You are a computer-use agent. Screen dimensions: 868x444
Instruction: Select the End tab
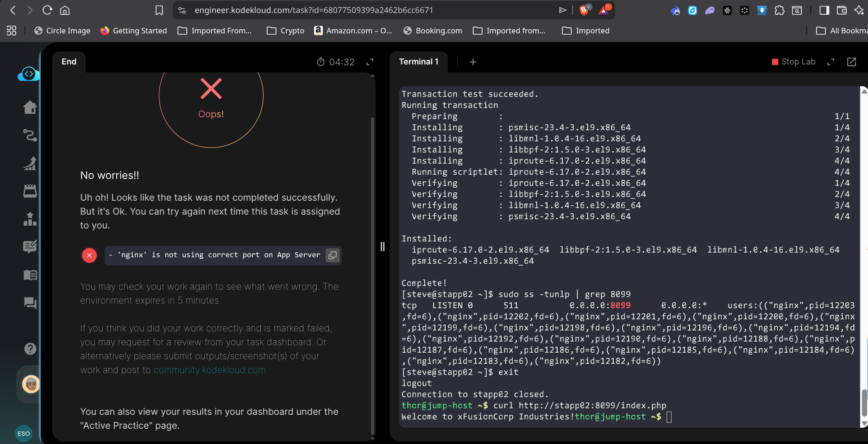point(69,62)
